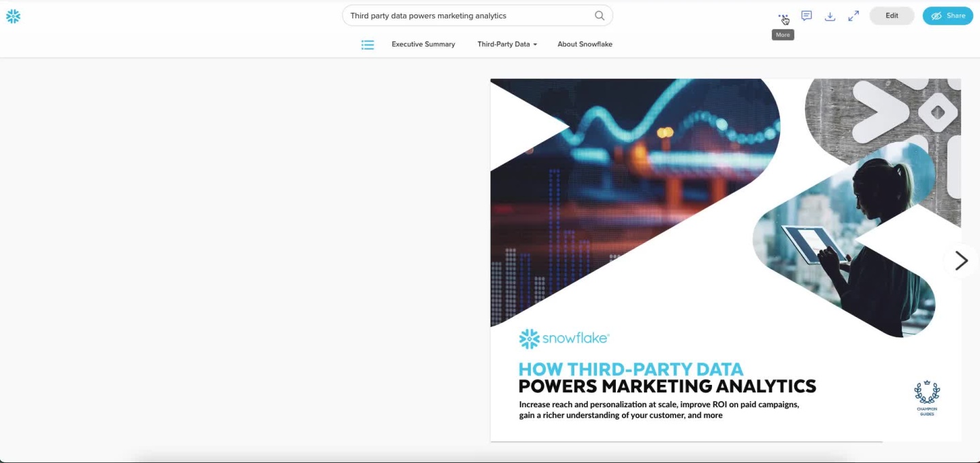Open the More options ellipsis menu
The image size is (980, 463).
783,16
